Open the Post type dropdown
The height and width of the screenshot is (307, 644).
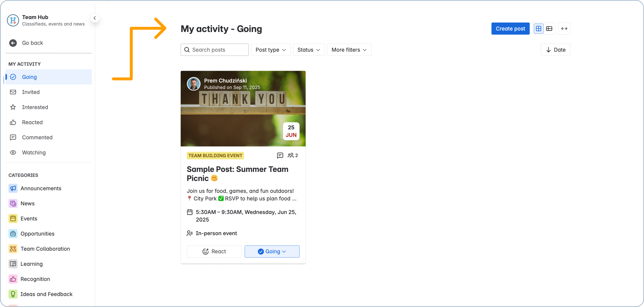(x=270, y=50)
